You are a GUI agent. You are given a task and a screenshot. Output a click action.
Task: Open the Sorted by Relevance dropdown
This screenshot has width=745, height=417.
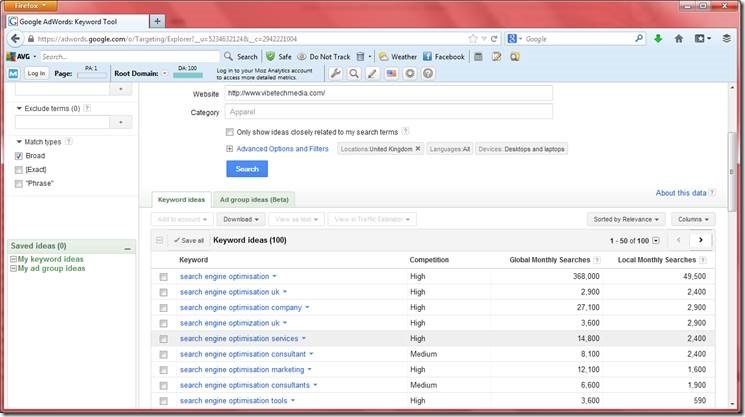click(627, 219)
